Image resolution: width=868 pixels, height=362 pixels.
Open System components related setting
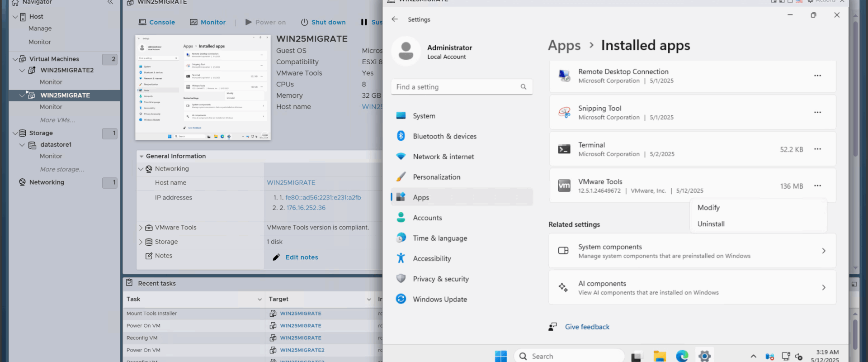click(692, 251)
